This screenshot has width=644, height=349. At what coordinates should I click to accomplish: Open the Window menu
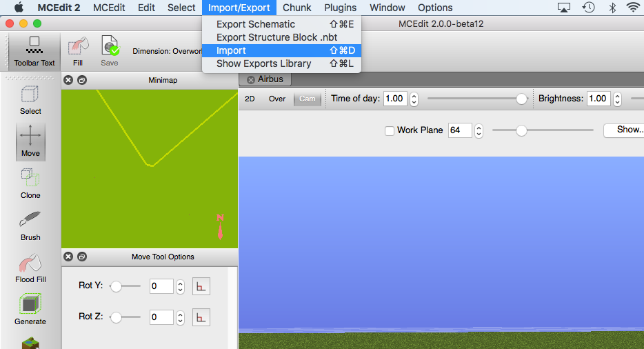(x=388, y=8)
